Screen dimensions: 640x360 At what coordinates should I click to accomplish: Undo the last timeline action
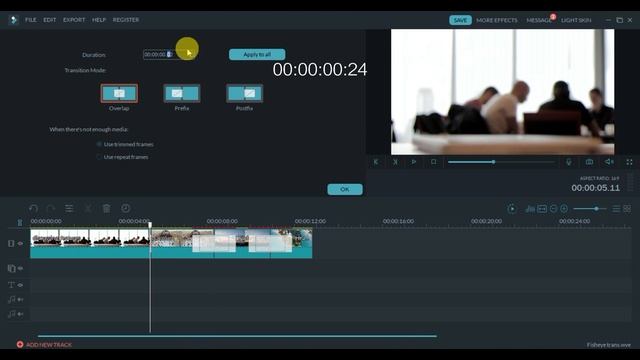(x=33, y=209)
